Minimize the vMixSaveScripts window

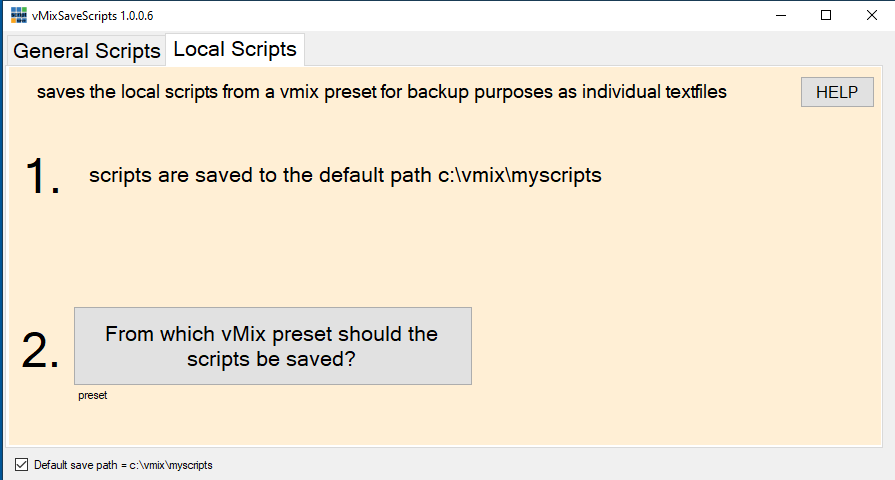781,16
